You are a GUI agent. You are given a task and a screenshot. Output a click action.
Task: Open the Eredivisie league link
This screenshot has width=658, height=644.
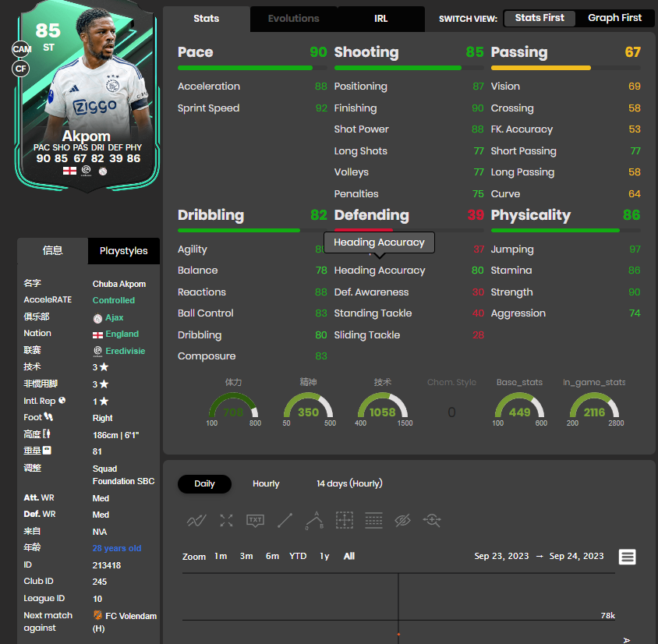click(126, 351)
